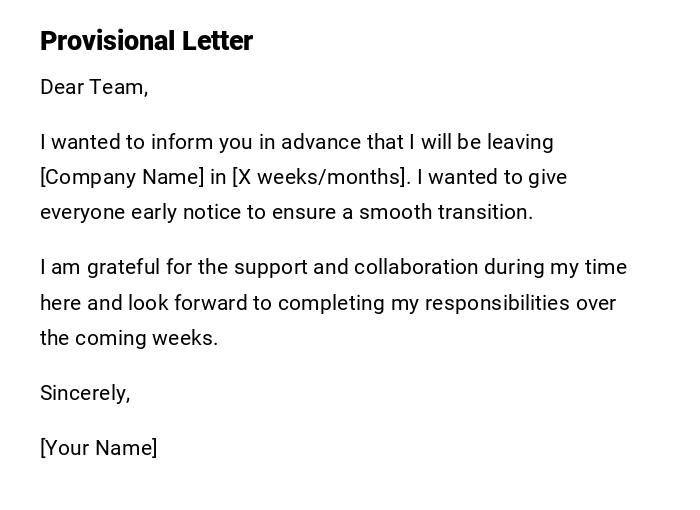Click the "Dear Team," greeting line

tap(94, 87)
